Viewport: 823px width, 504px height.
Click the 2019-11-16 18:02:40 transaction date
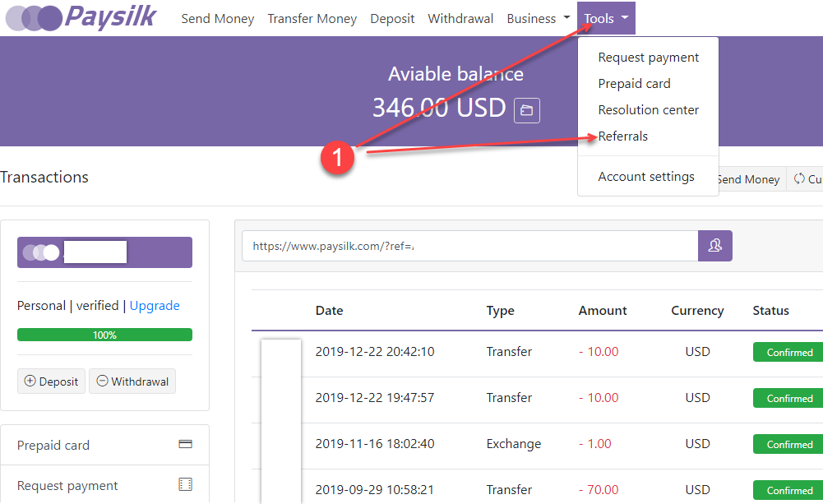[375, 444]
